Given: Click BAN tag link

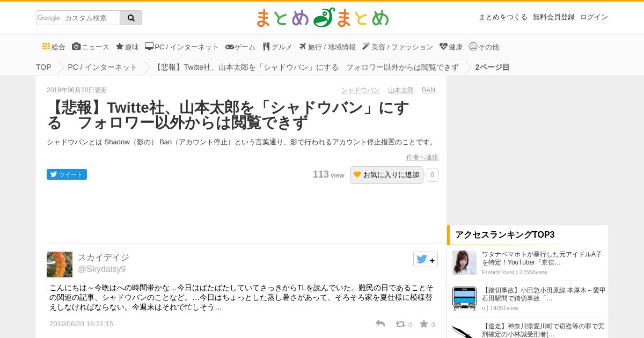Looking at the screenshot, I should pyautogui.click(x=428, y=90).
